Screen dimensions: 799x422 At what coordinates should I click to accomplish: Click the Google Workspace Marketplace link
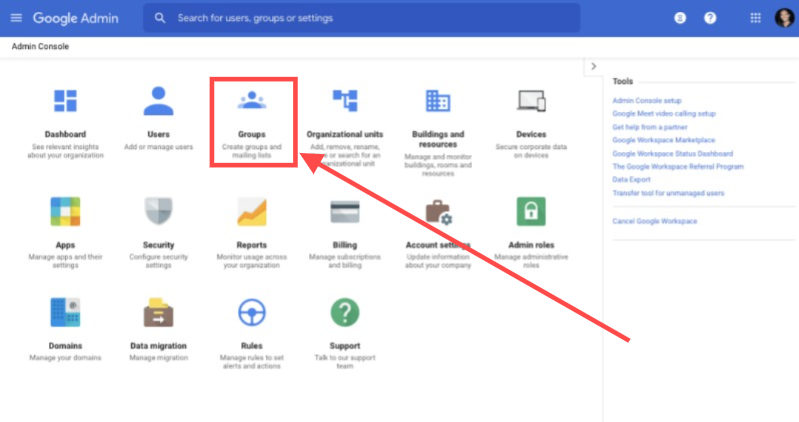click(x=663, y=141)
